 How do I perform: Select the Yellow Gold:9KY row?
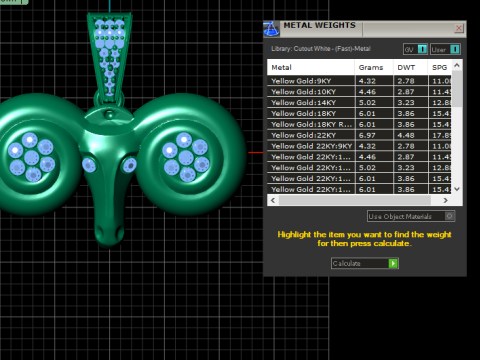coord(359,81)
